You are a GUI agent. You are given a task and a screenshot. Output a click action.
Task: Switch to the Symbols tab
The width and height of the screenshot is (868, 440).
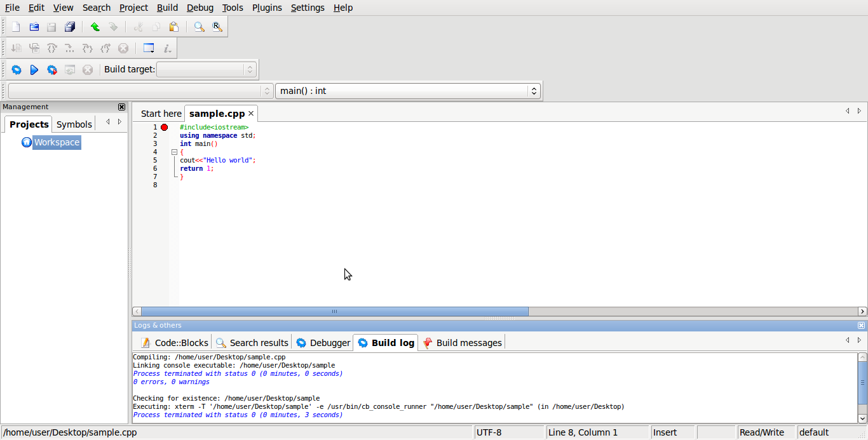click(74, 124)
